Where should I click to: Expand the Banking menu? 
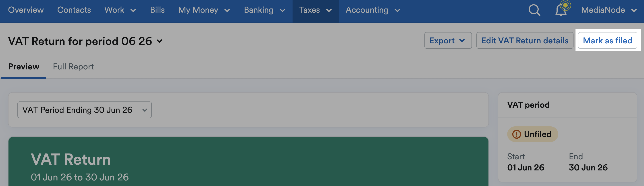[264, 10]
